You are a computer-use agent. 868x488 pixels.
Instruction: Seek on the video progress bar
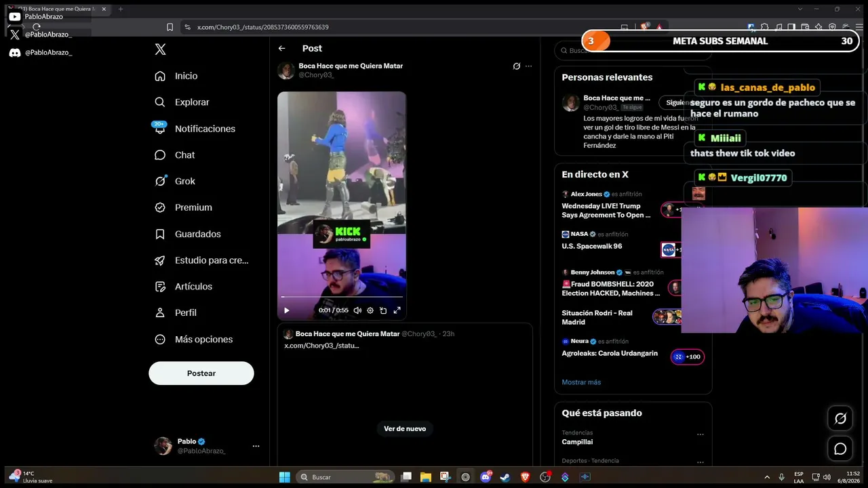tap(342, 297)
